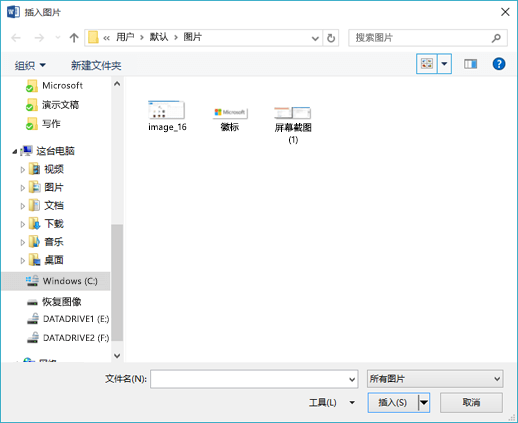Close the 插入图片 dialog
Viewport: 518px width, 423px height.
click(505, 12)
